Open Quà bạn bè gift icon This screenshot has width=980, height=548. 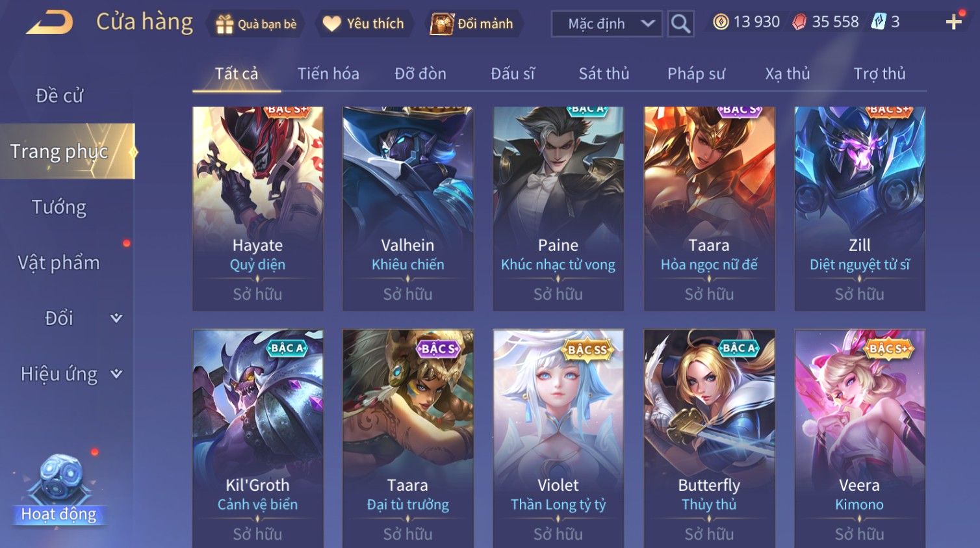(x=224, y=24)
